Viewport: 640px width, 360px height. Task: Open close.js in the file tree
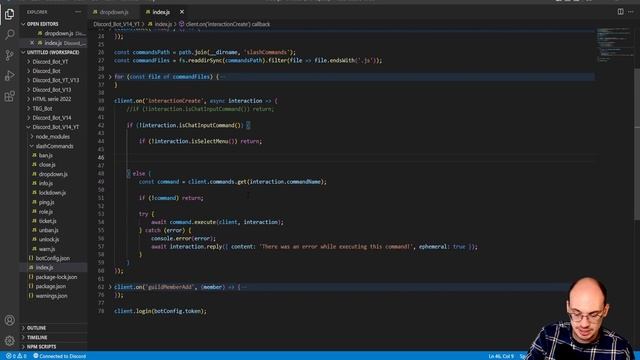click(x=47, y=164)
